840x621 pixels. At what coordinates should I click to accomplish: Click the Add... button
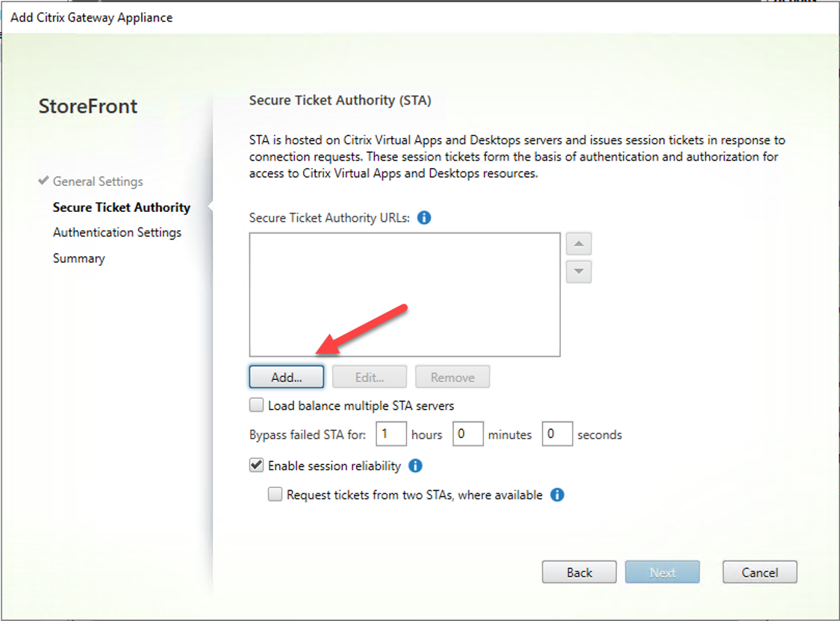coord(287,378)
